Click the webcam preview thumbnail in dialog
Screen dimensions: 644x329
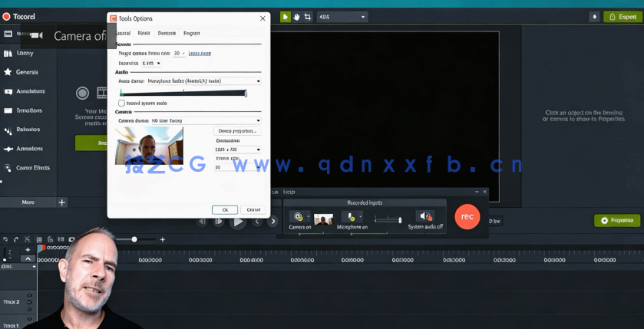pos(149,146)
